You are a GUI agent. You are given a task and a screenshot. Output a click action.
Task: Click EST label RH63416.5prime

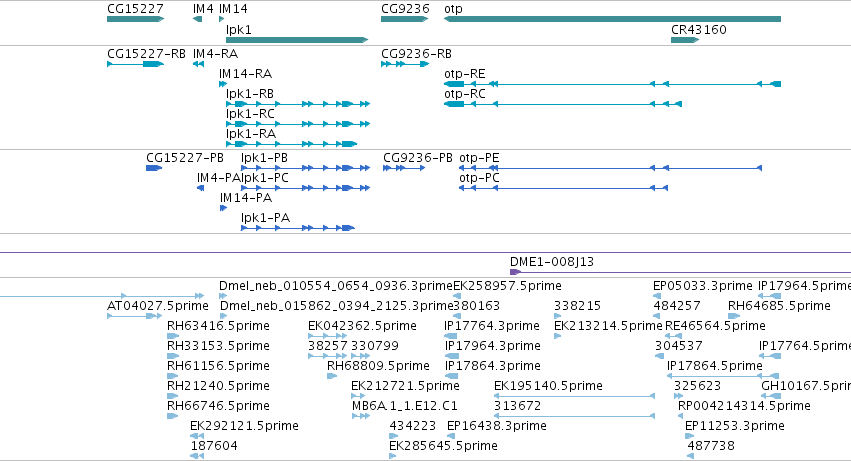click(x=218, y=326)
